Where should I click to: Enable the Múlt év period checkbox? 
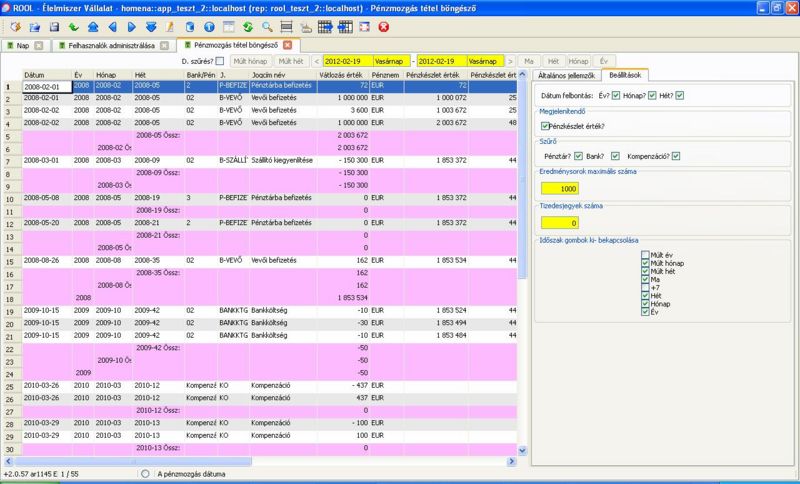coord(646,255)
